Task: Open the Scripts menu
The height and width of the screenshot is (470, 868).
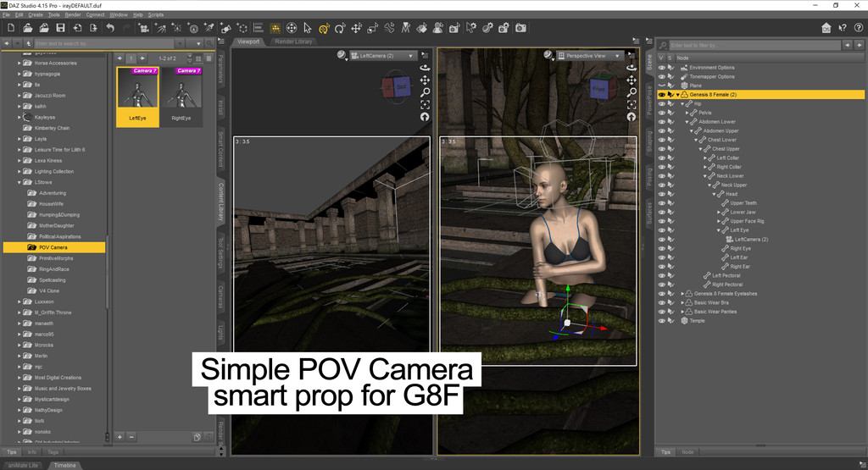Action: click(156, 15)
